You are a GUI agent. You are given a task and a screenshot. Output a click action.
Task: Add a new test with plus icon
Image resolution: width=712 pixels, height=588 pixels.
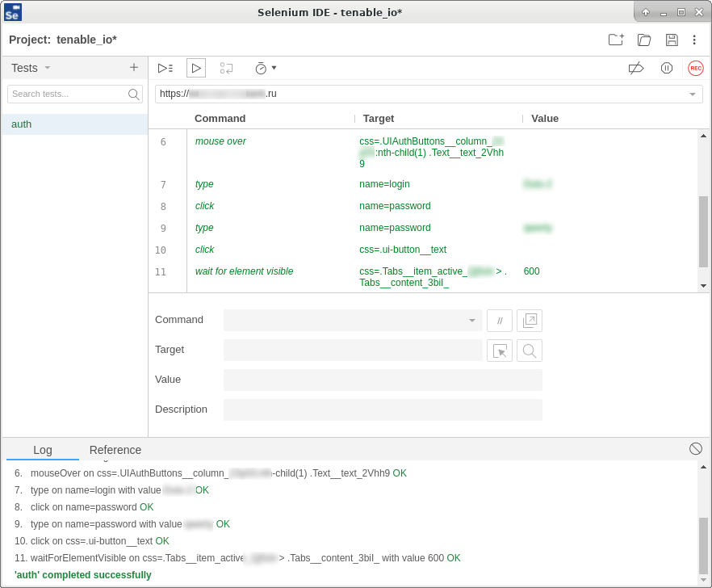133,68
